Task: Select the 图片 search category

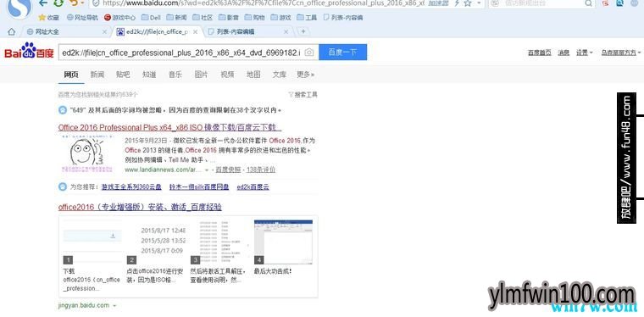Action: 202,75
